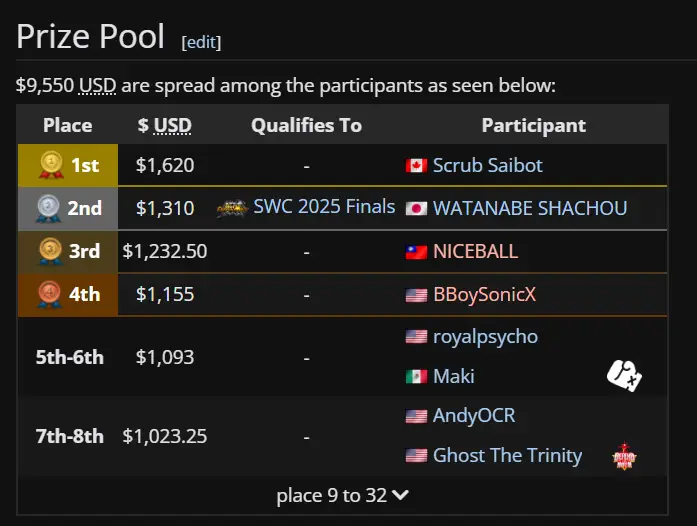Click the USD abbreviation in the table header
The image size is (697, 526).
coord(172,125)
